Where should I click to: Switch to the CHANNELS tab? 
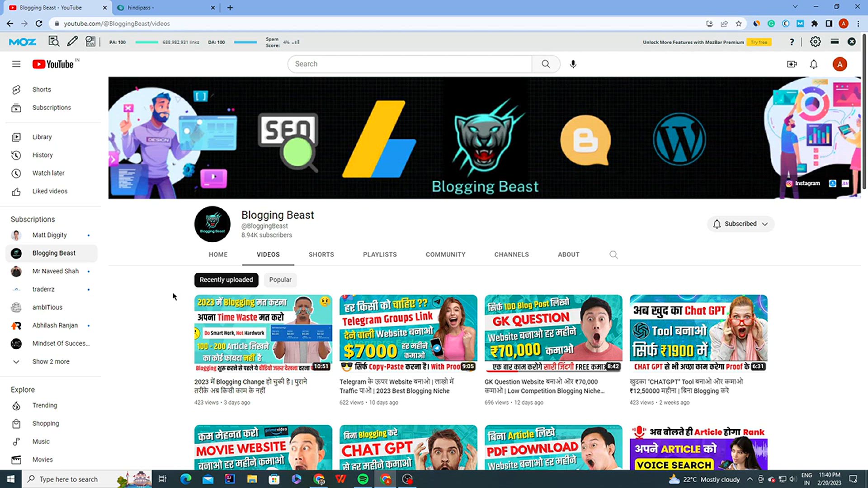[x=511, y=254]
